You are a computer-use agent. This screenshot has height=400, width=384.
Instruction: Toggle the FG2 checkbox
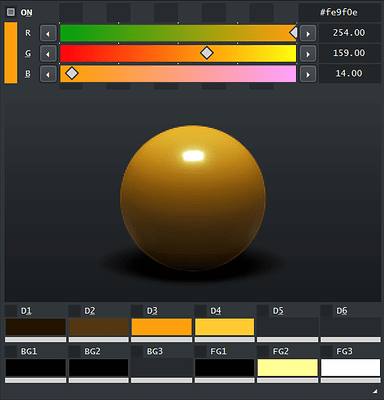pyautogui.click(x=263, y=351)
